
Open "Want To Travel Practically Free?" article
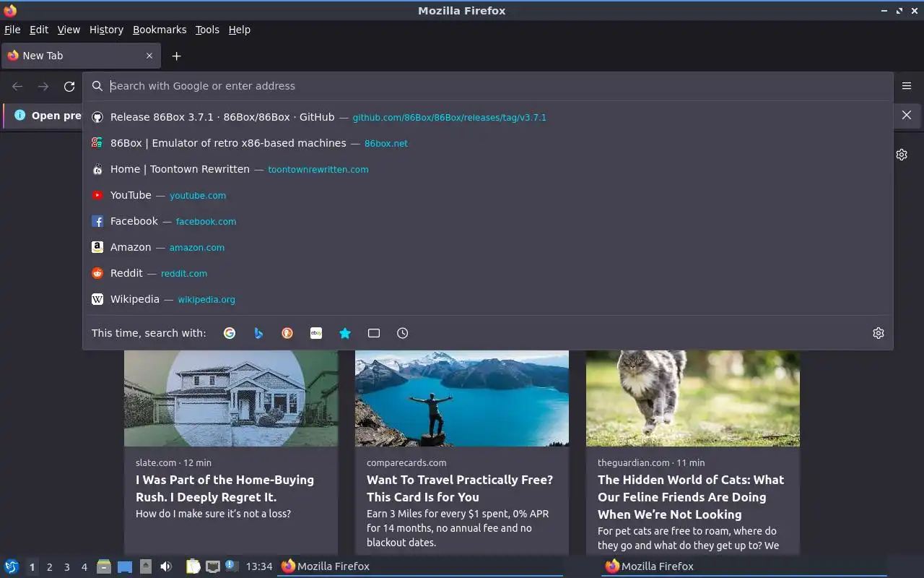(460, 488)
